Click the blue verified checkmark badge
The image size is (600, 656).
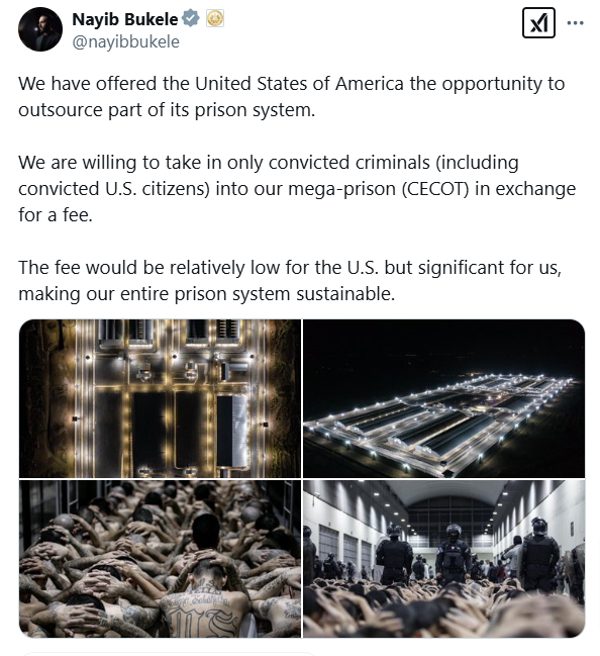190,18
